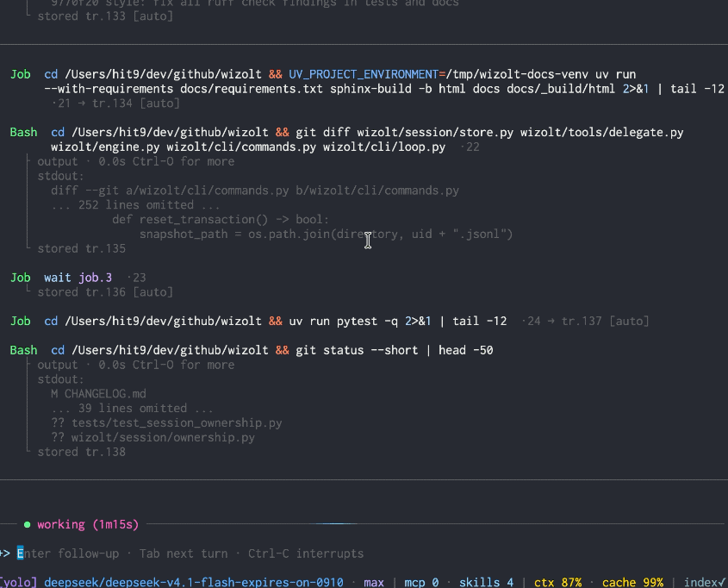Click the 'cache 99%' indicator
Viewport: 728px width, 588px height.
(632, 583)
